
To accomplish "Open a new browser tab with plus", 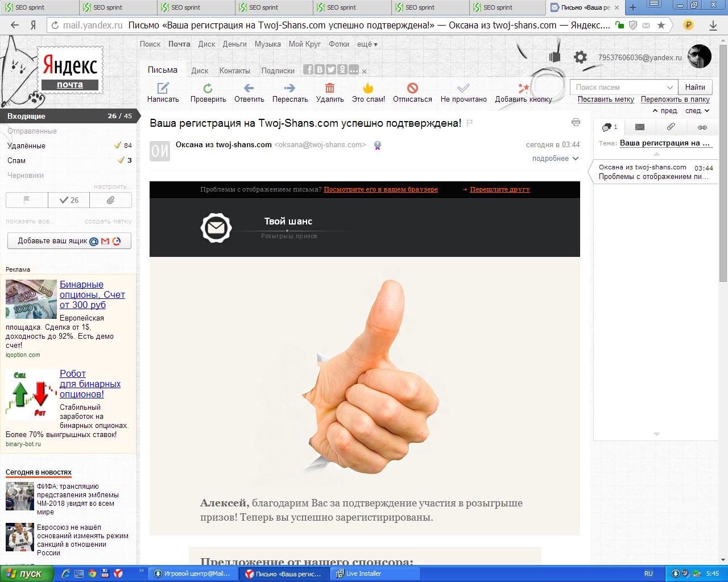I will pyautogui.click(x=632, y=7).
